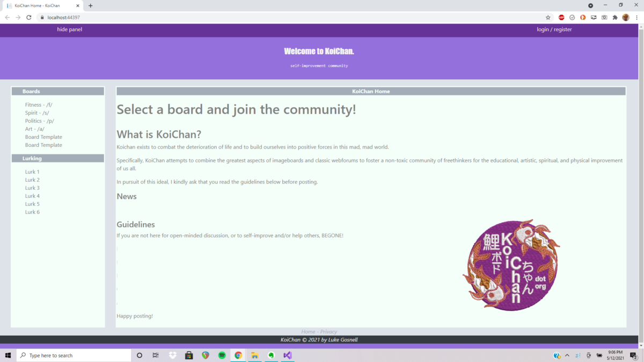Click the footer Privacy link
This screenshot has height=362, width=644.
click(328, 332)
